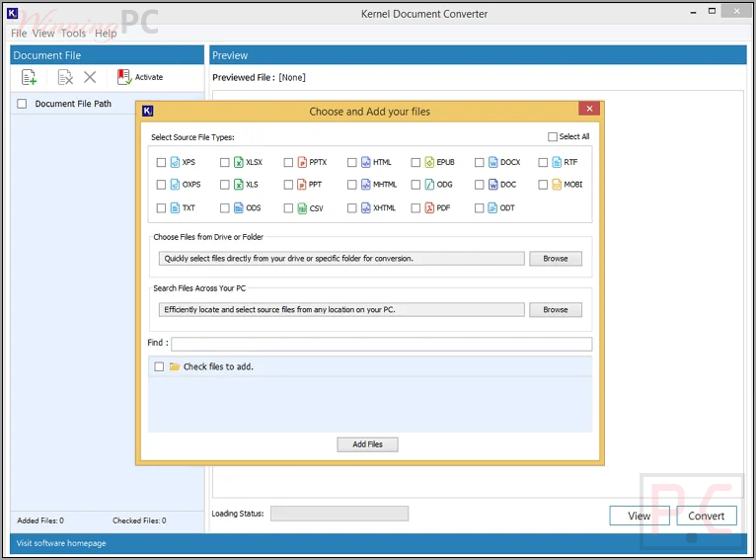Browse under Search Files Across Your PC
756x560 pixels.
[x=556, y=310]
